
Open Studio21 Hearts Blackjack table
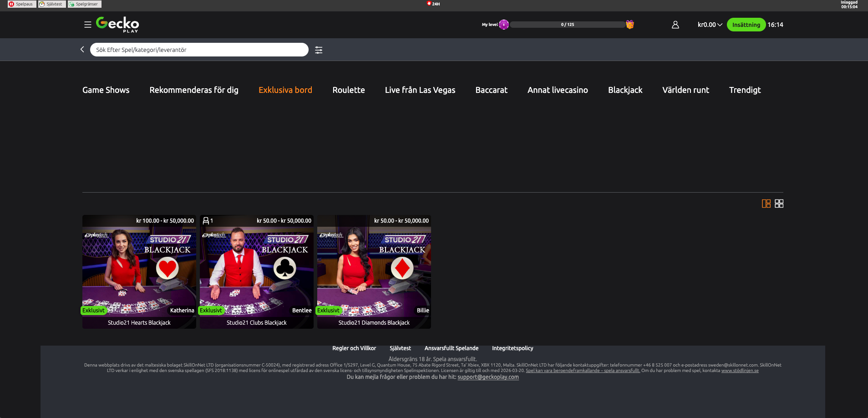tap(139, 271)
